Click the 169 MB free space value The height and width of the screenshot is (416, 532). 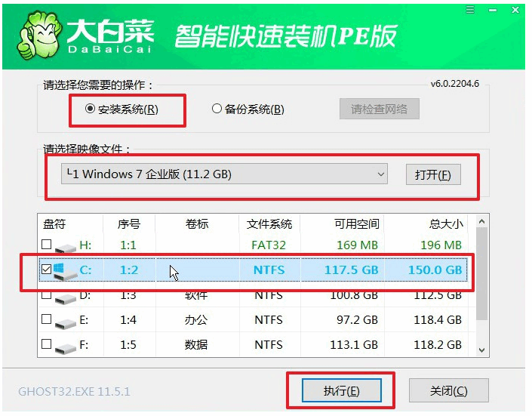click(x=357, y=245)
